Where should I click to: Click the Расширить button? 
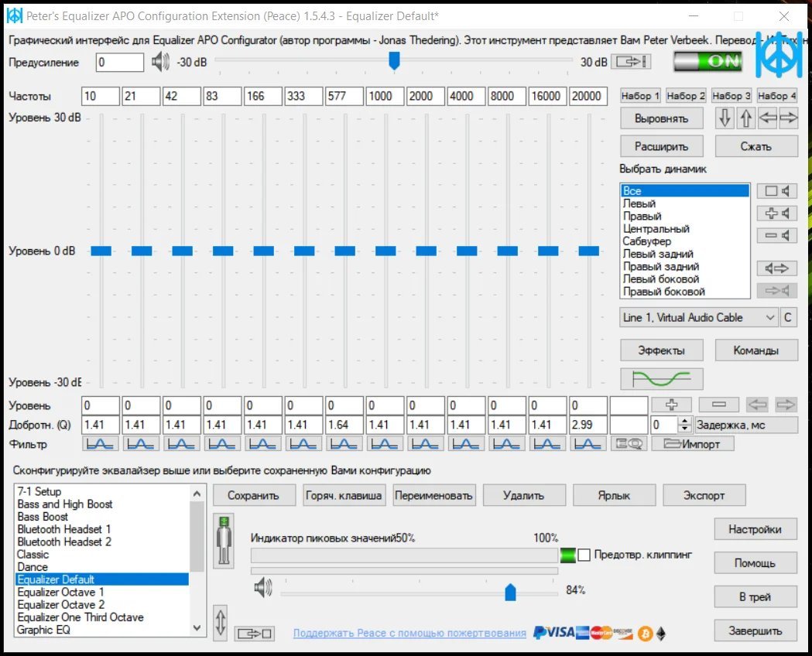(661, 146)
